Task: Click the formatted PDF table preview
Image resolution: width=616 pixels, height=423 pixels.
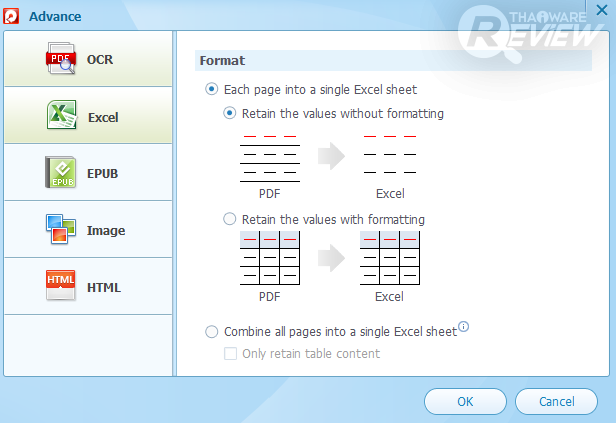Action: 270,258
